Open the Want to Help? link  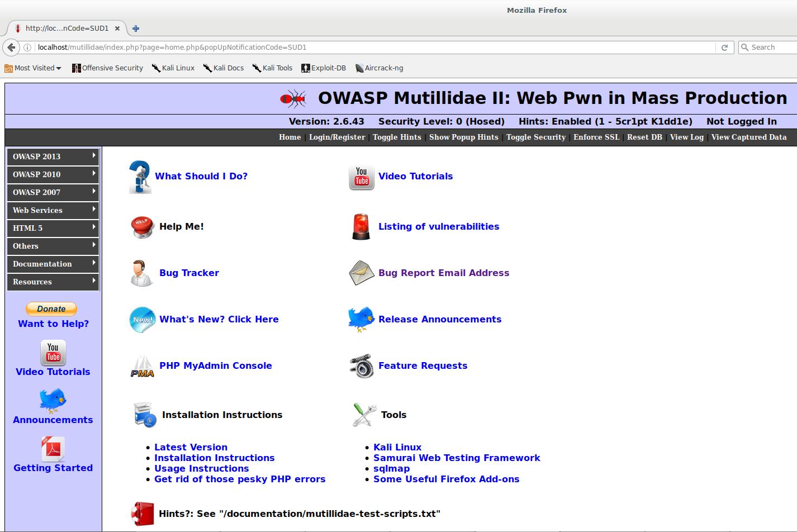coord(53,324)
